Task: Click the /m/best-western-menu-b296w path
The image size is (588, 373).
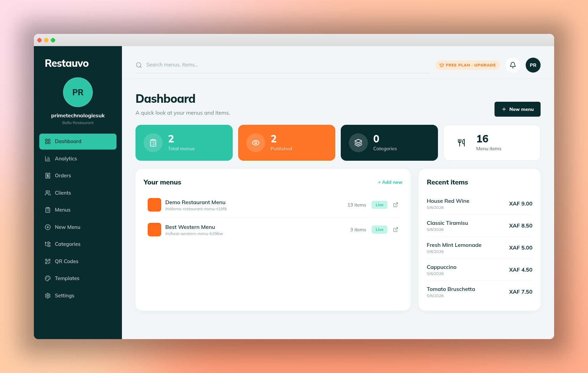Action: click(194, 234)
